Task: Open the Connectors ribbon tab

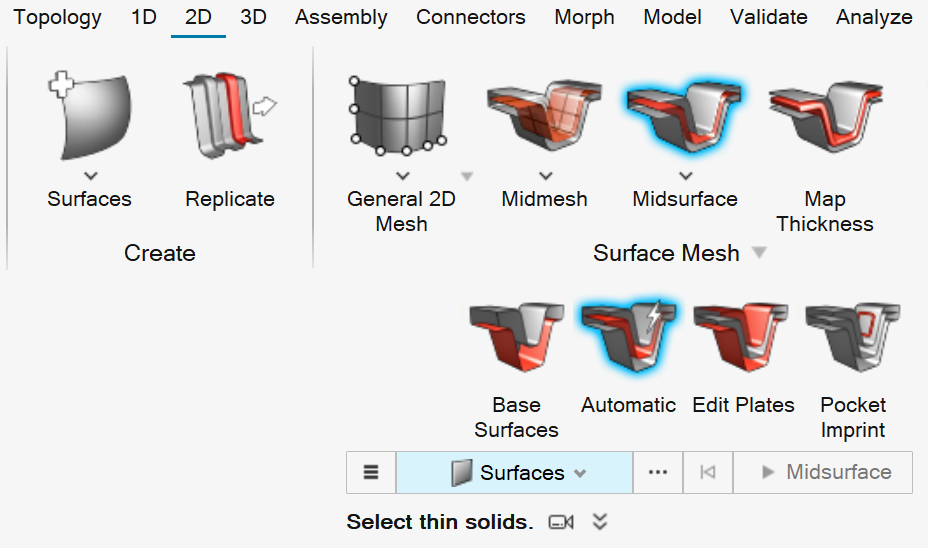Action: (x=470, y=17)
